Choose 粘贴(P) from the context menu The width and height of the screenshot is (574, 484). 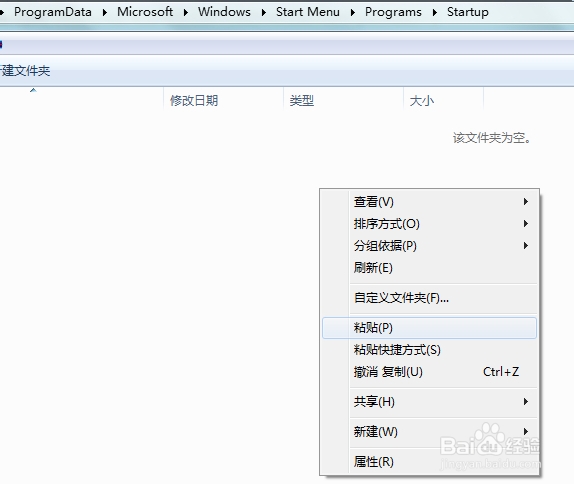click(x=429, y=328)
